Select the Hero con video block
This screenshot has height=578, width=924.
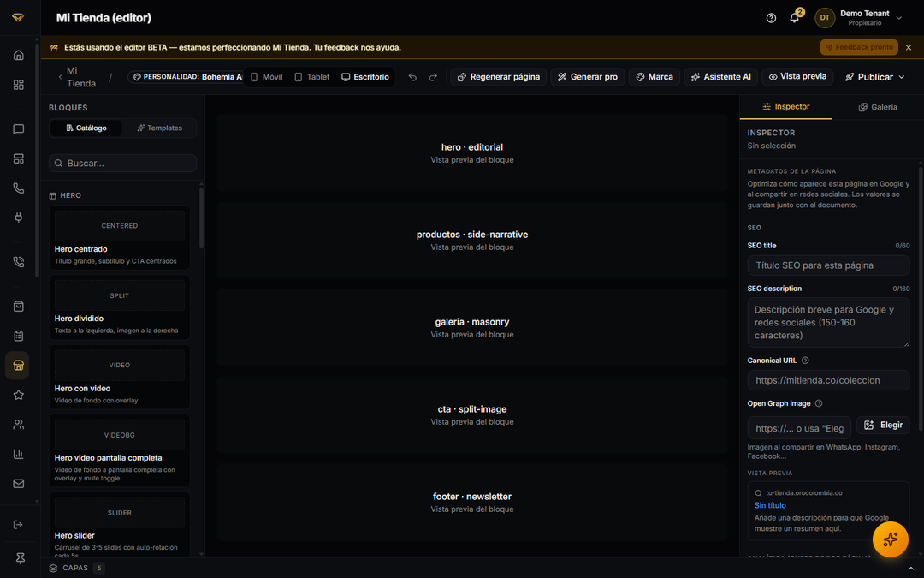point(120,377)
